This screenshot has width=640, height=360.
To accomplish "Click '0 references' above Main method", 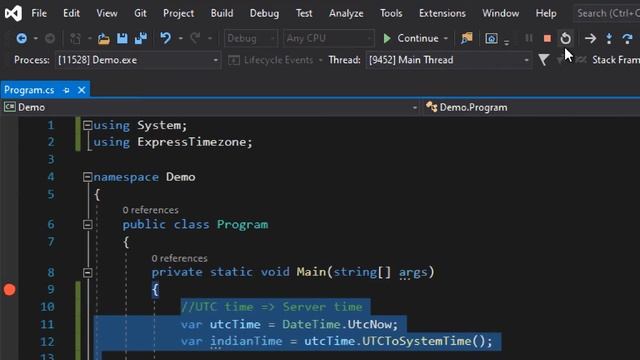I will pyautogui.click(x=179, y=258).
